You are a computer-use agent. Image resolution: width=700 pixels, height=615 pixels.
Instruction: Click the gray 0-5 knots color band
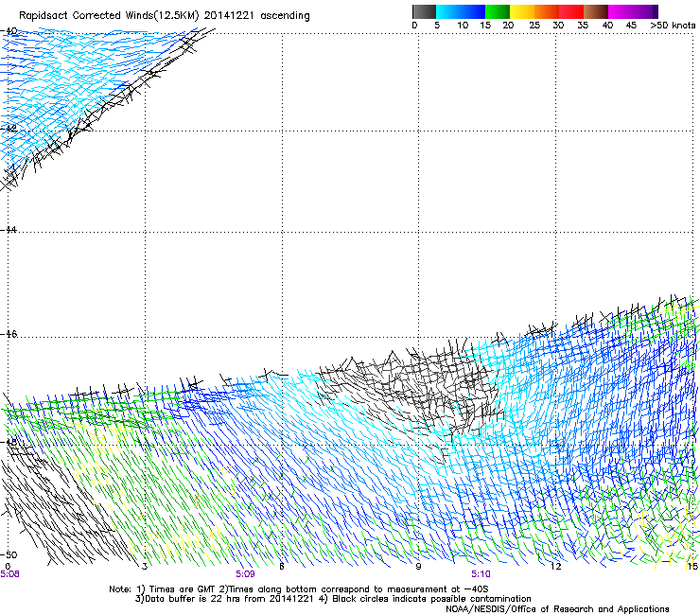click(x=424, y=11)
